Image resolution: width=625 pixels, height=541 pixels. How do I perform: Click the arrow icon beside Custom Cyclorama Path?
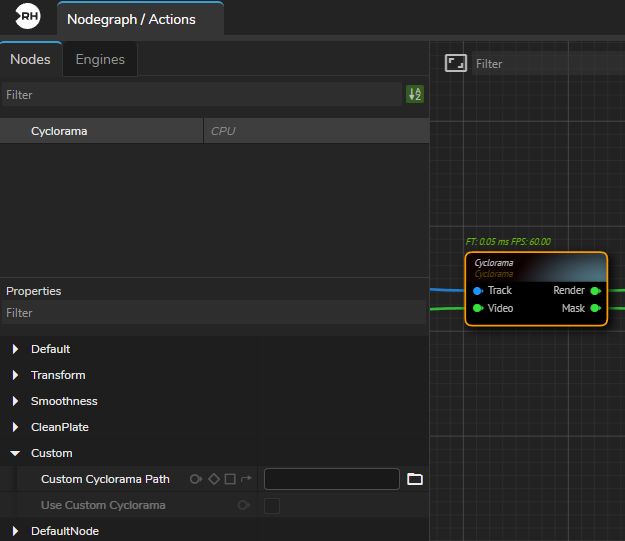[246, 479]
